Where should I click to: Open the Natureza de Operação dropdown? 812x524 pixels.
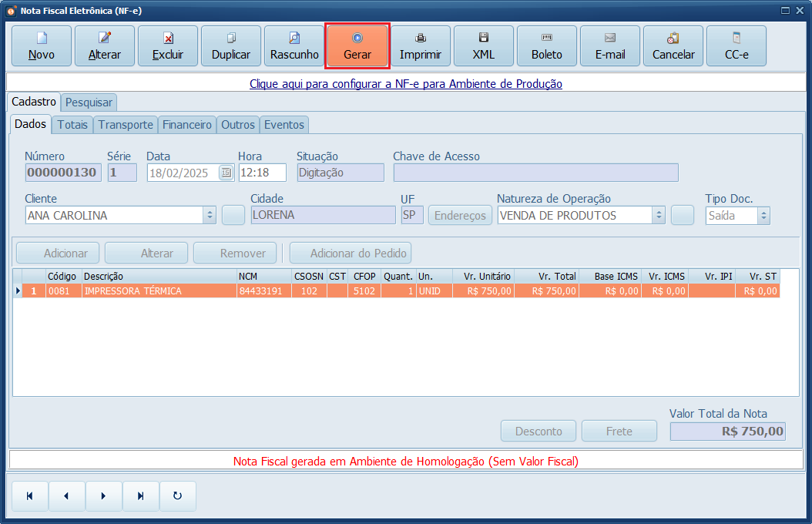(x=658, y=216)
